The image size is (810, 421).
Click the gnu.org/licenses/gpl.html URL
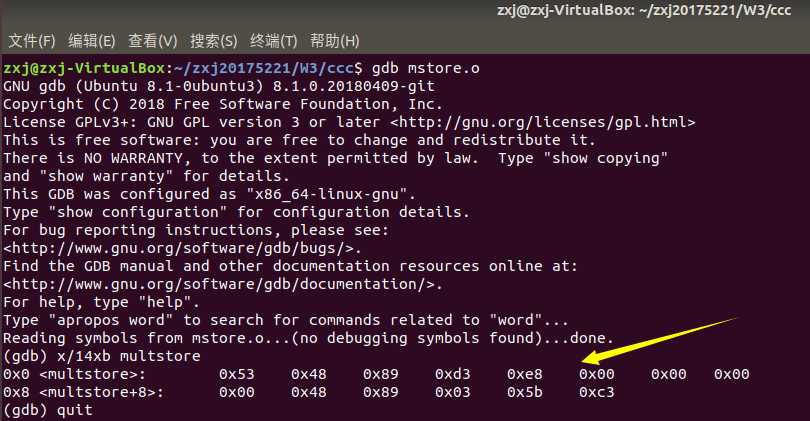point(542,122)
